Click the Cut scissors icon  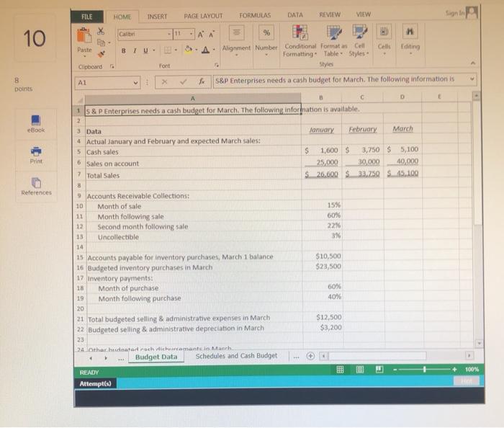[x=101, y=31]
